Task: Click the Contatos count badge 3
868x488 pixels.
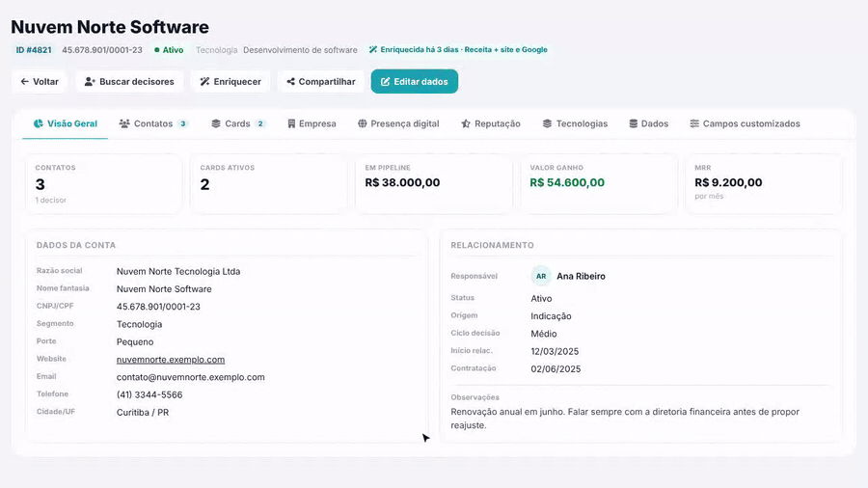Action: (182, 123)
